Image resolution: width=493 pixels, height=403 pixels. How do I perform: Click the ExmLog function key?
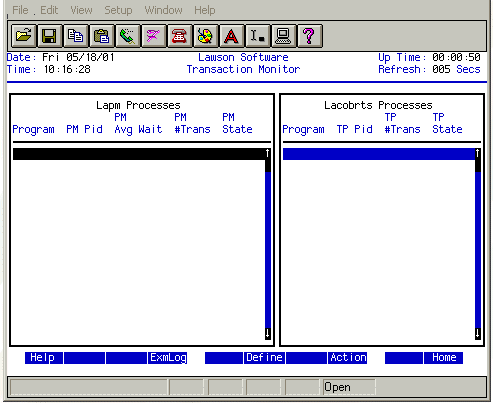(168, 358)
